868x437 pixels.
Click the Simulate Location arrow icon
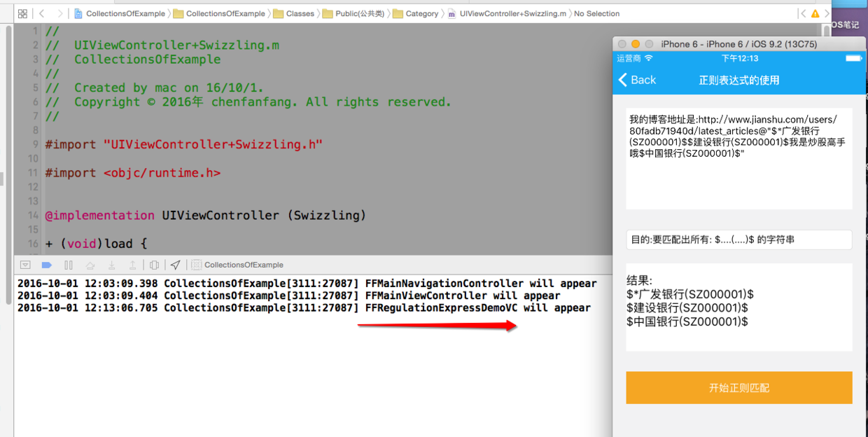[176, 265]
